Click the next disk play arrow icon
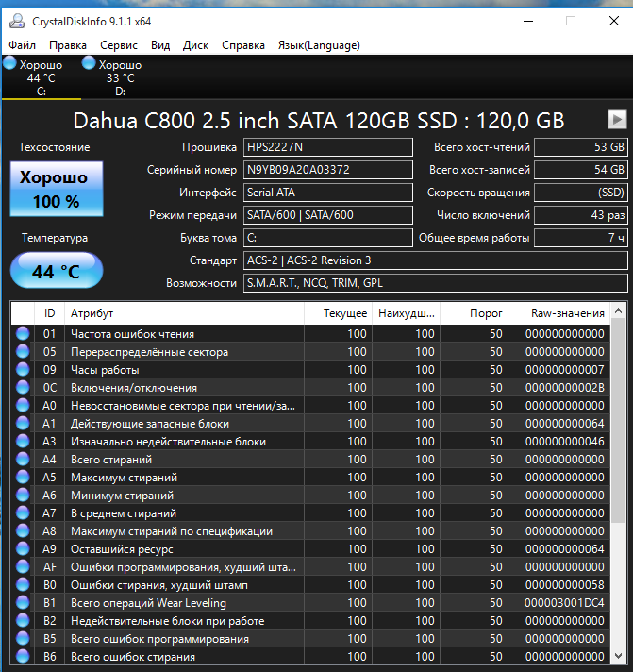 617,119
